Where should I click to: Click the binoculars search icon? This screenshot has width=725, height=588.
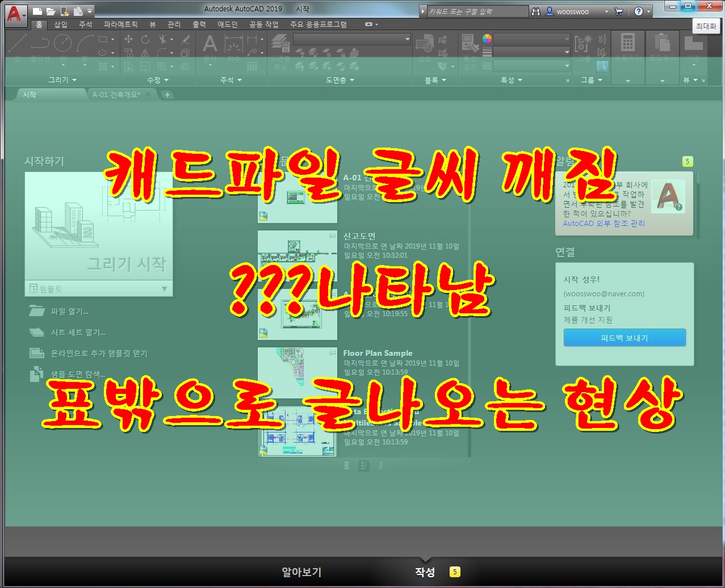pos(537,11)
